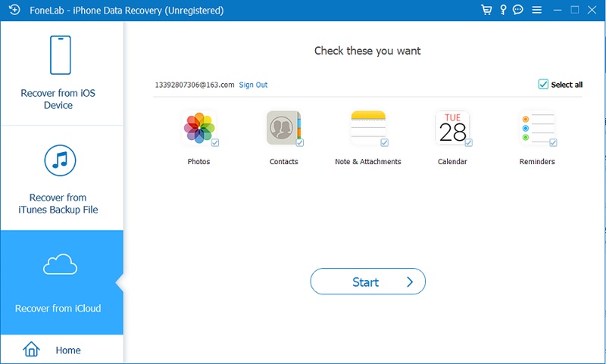Uncheck the Calendar checkbox
The image size is (606, 364).
click(468, 143)
